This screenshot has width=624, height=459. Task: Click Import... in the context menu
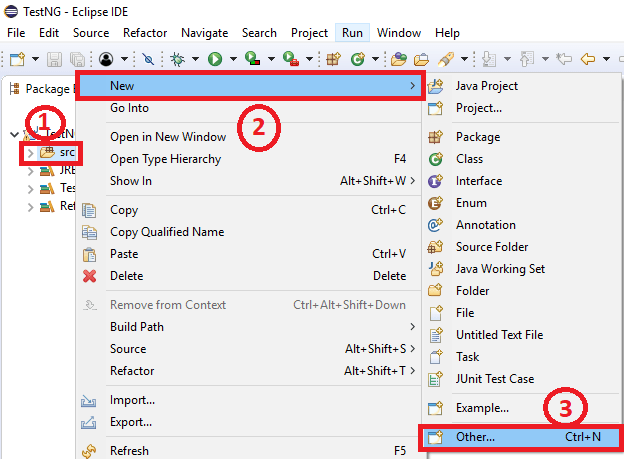click(x=248, y=400)
